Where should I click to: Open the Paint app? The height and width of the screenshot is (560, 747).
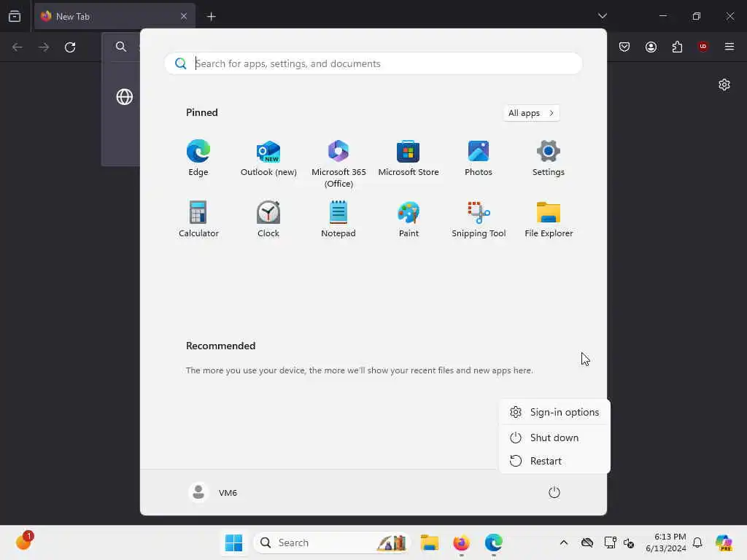[x=409, y=219]
